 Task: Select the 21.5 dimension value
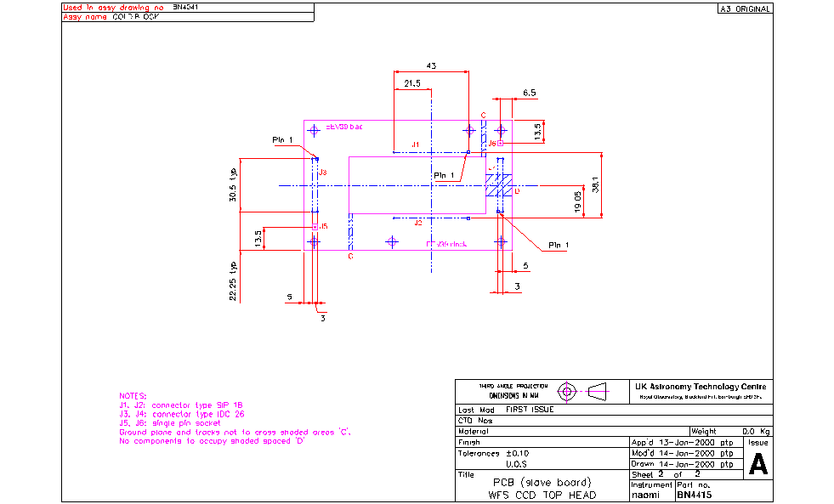(x=413, y=83)
